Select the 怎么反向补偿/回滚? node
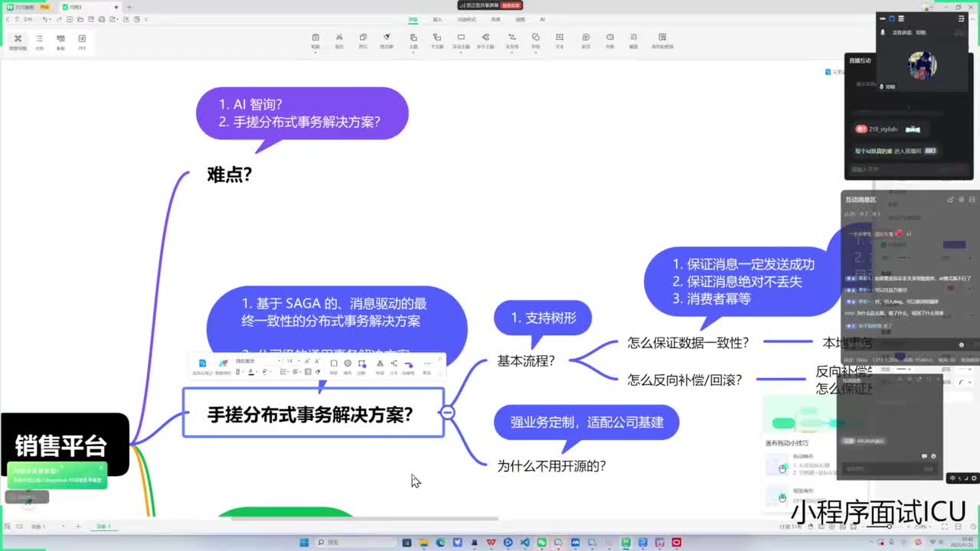Image resolution: width=980 pixels, height=551 pixels. click(684, 380)
